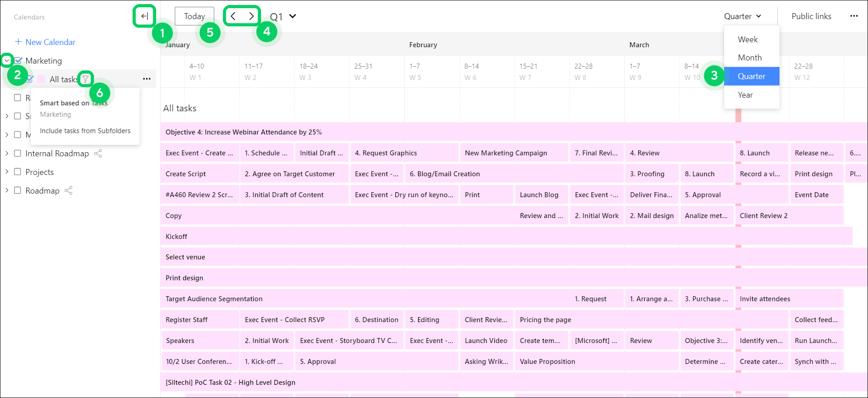The width and height of the screenshot is (868, 398).
Task: Open the All tasks filter icon
Action: click(85, 79)
